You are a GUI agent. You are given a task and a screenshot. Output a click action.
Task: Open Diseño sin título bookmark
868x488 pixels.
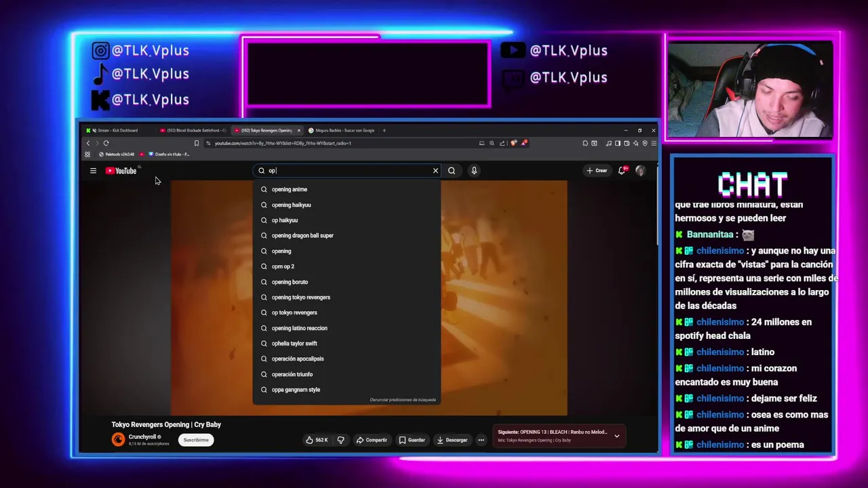pos(169,155)
